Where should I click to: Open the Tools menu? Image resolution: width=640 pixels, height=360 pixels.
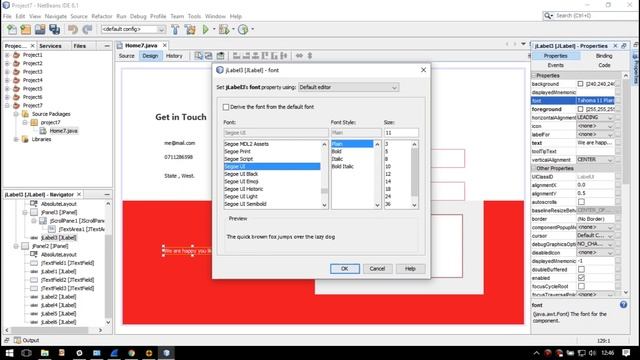[194, 16]
